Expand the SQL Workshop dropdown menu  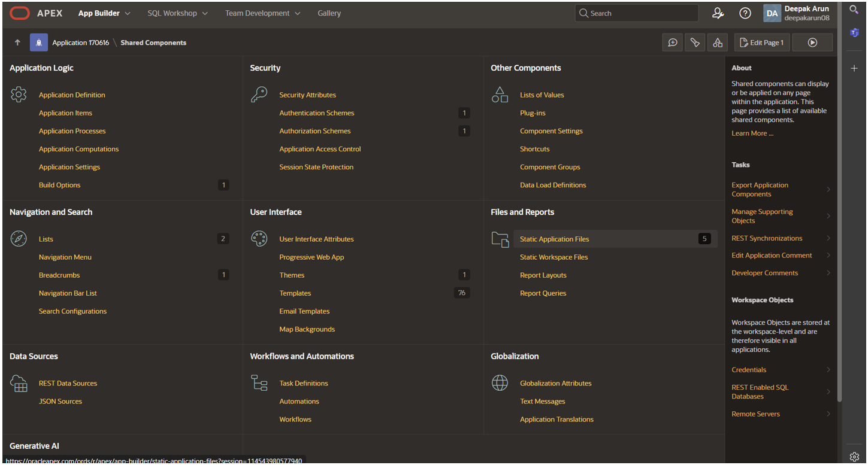coord(177,13)
